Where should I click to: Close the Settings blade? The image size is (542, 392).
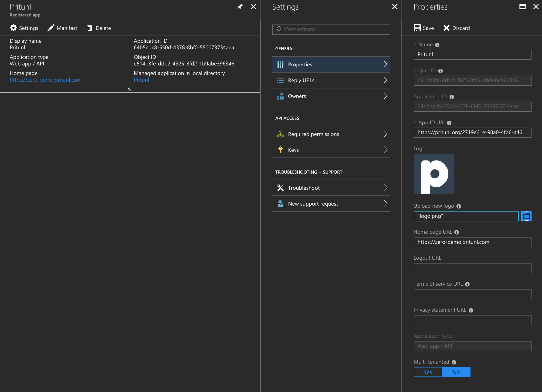click(395, 7)
